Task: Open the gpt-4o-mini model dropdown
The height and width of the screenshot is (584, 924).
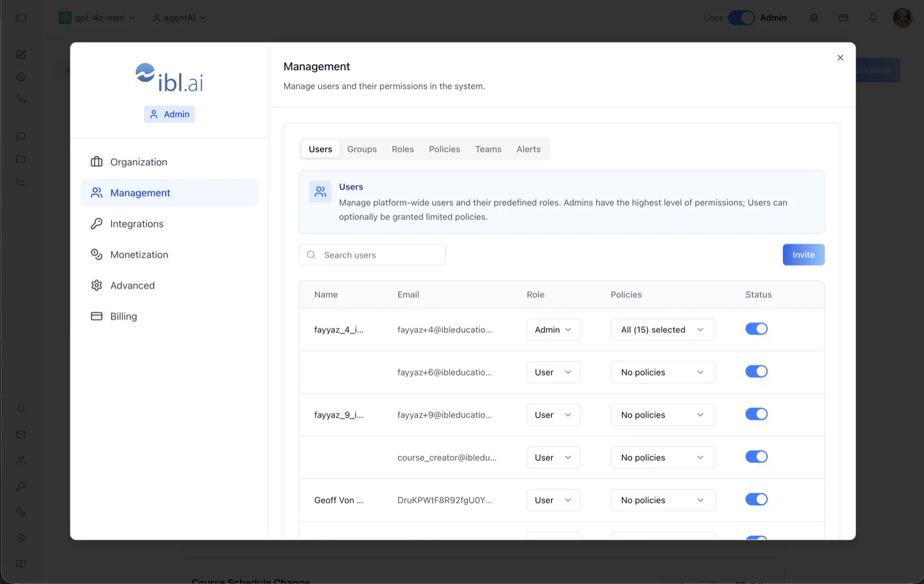Action: [97, 18]
